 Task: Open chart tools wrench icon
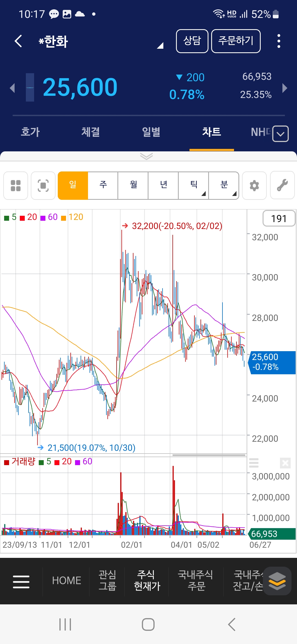point(282,185)
